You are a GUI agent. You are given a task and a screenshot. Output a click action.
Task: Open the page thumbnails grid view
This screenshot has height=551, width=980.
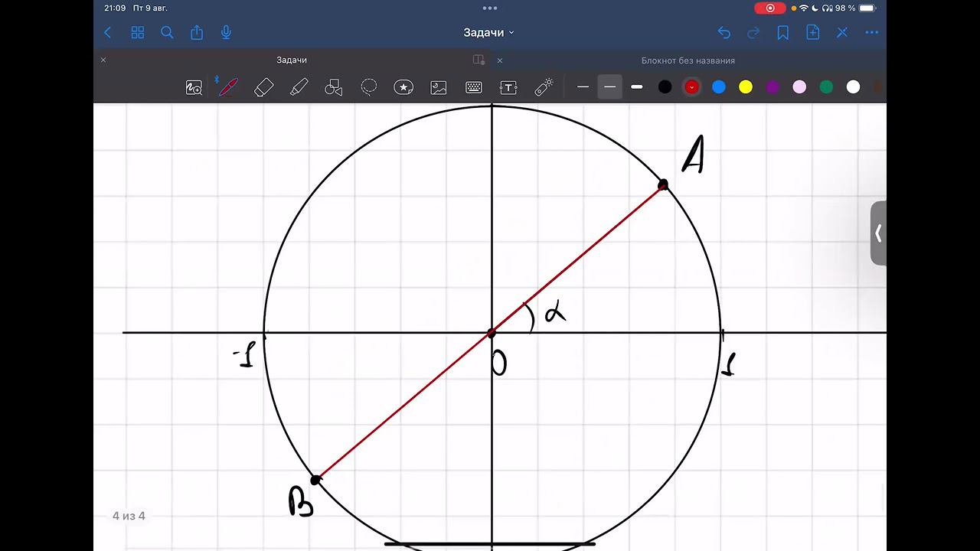[x=138, y=32]
